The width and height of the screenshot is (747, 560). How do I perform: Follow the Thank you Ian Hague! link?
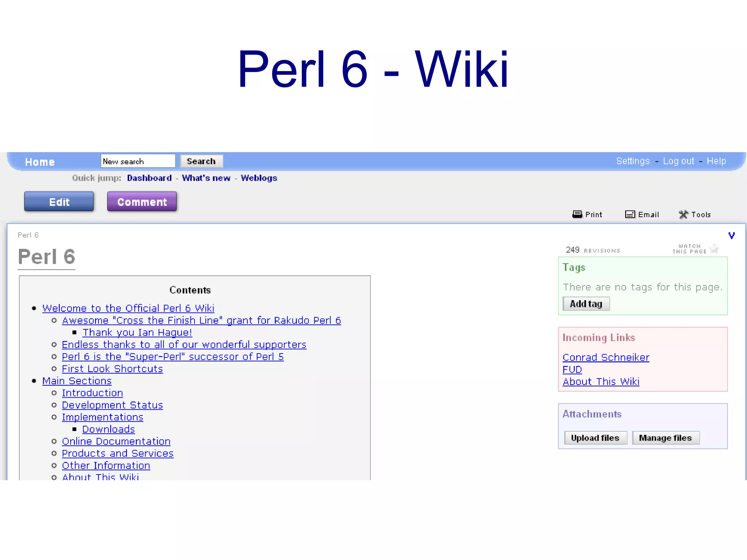(137, 333)
